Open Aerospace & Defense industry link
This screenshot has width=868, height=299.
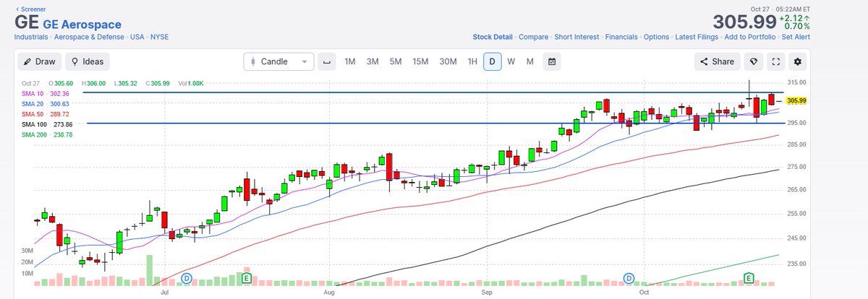(90, 36)
